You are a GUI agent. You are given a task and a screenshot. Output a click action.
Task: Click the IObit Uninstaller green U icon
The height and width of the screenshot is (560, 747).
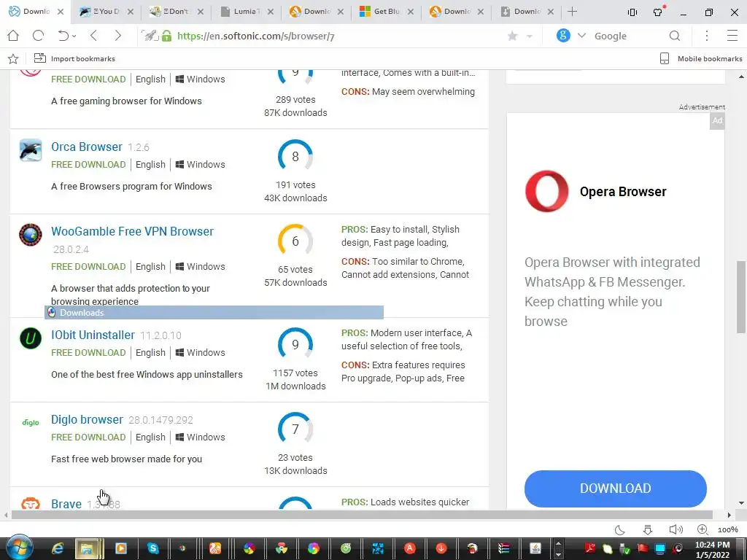(31, 338)
